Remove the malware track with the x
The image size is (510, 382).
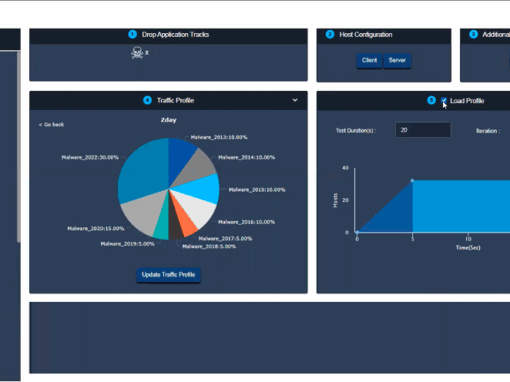(147, 53)
